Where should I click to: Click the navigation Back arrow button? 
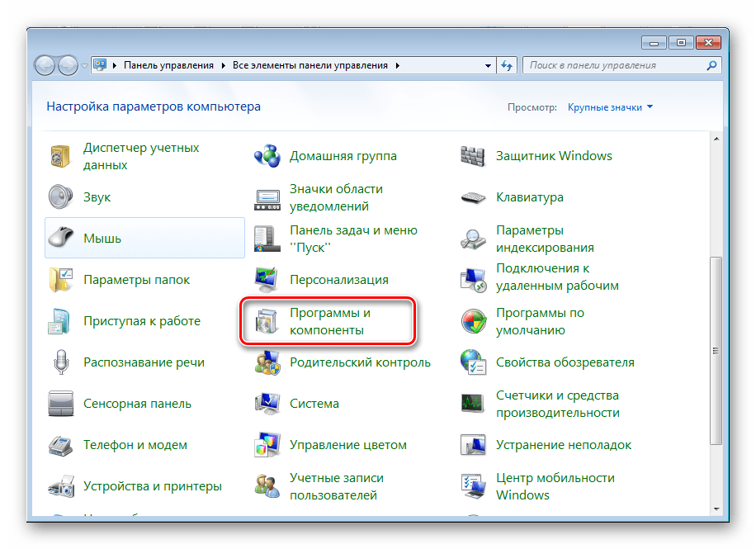tap(45, 65)
